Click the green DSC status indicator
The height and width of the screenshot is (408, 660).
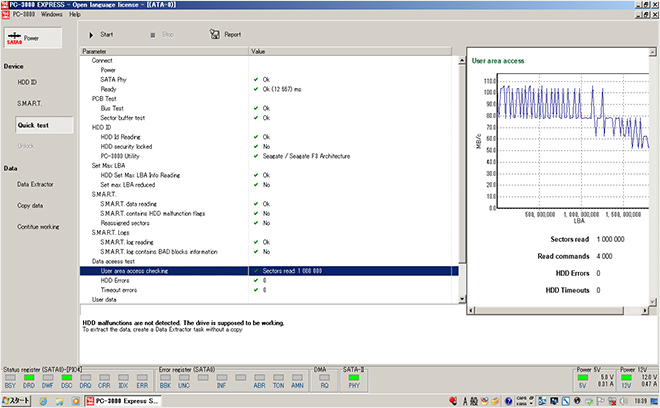coord(67,377)
